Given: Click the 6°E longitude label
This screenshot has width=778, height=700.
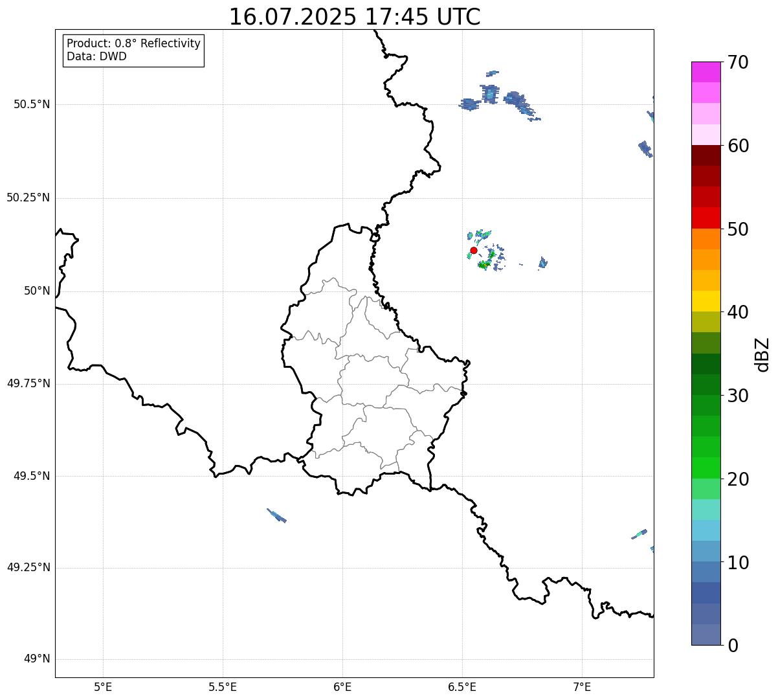Looking at the screenshot, I should tap(342, 687).
